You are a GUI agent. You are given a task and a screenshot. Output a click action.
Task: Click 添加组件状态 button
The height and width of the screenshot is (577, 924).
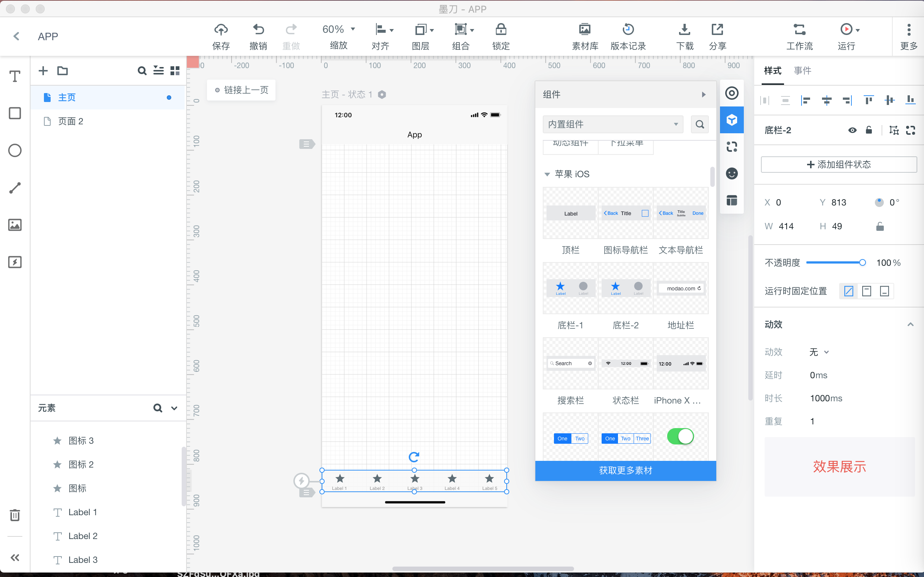point(839,163)
